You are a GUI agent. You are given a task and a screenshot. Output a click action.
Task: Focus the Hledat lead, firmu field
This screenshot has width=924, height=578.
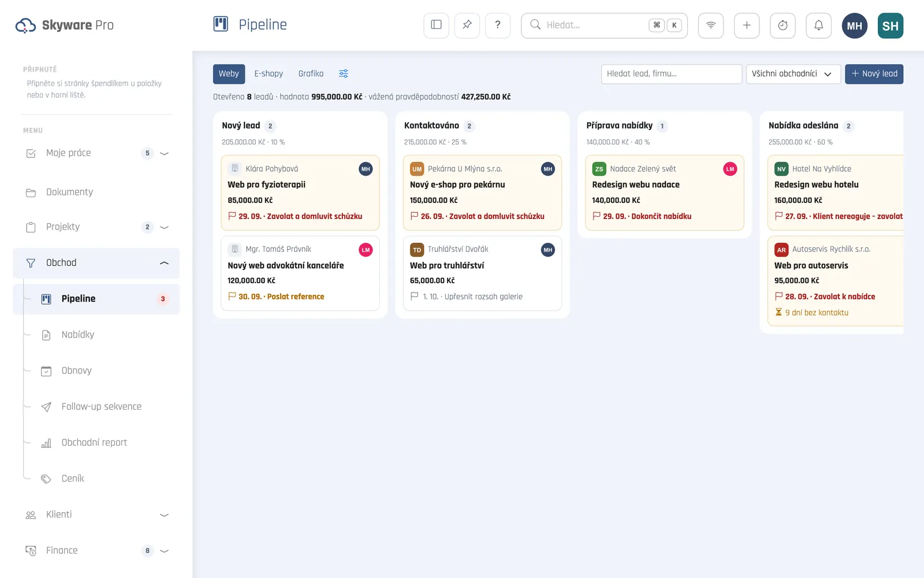point(671,74)
